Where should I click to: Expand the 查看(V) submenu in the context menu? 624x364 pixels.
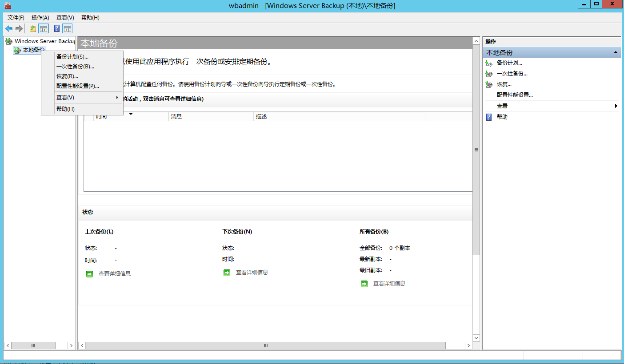[x=82, y=98]
